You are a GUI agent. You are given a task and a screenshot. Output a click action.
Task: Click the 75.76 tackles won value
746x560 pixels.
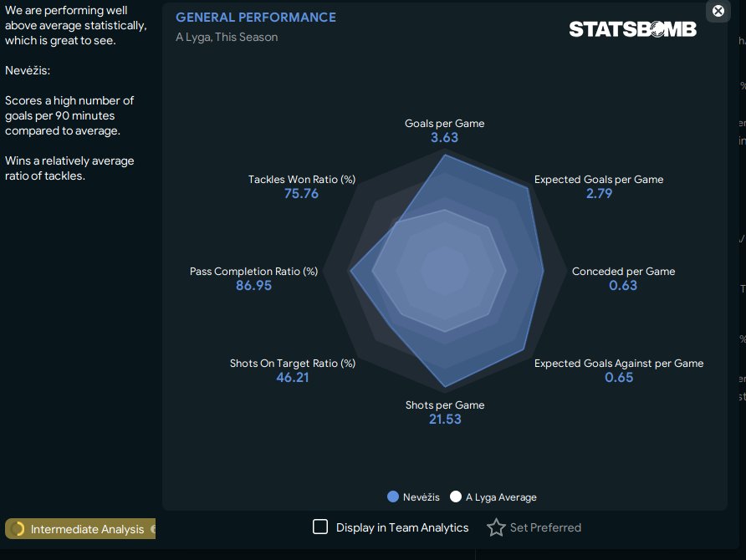click(301, 194)
